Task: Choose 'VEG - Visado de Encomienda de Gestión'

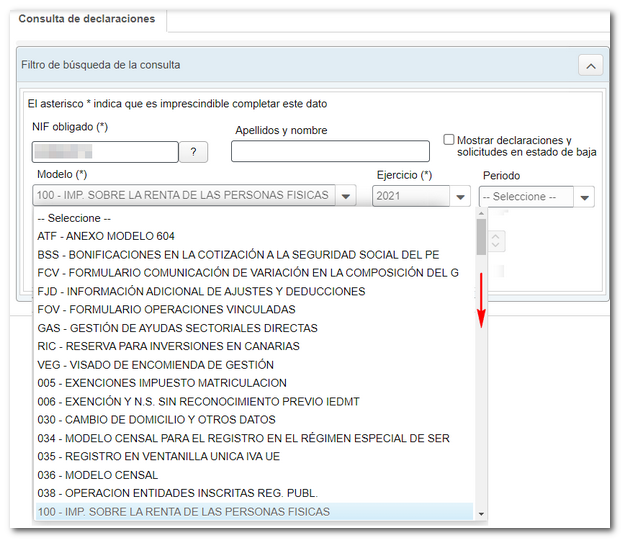Action: 155,365
